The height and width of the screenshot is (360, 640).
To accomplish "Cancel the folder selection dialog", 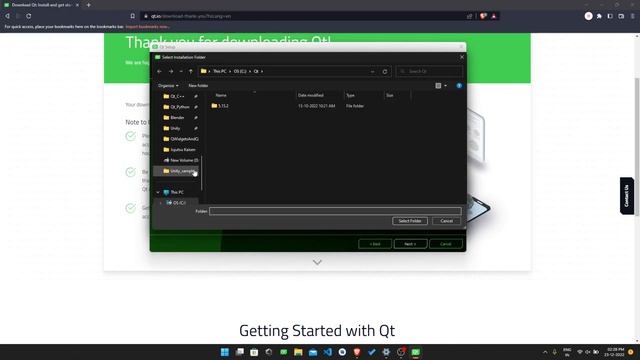I will coord(446,221).
